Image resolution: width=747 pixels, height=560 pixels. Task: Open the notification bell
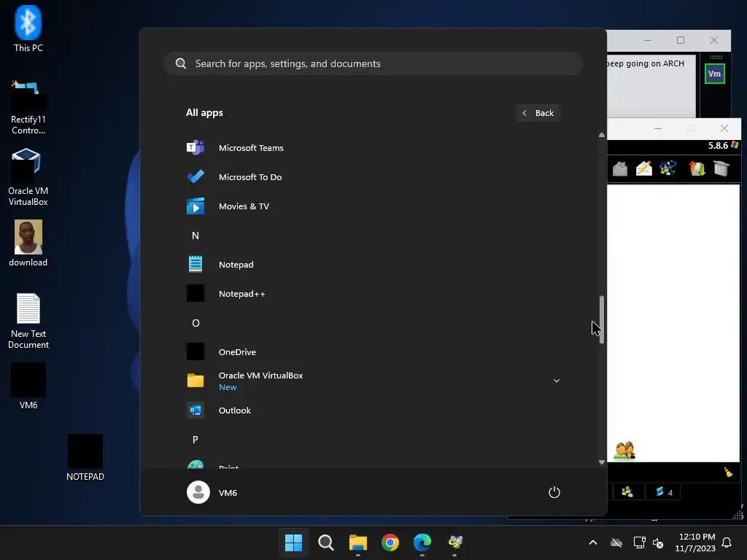727,542
